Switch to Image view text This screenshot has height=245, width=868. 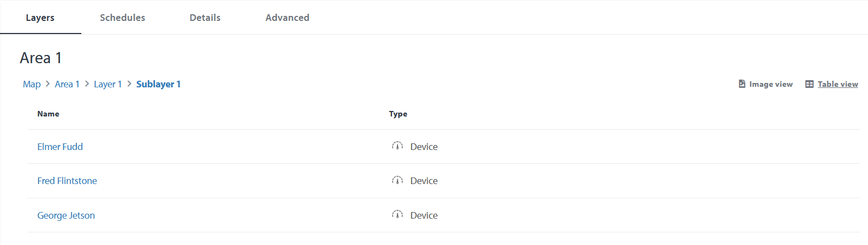click(x=771, y=84)
